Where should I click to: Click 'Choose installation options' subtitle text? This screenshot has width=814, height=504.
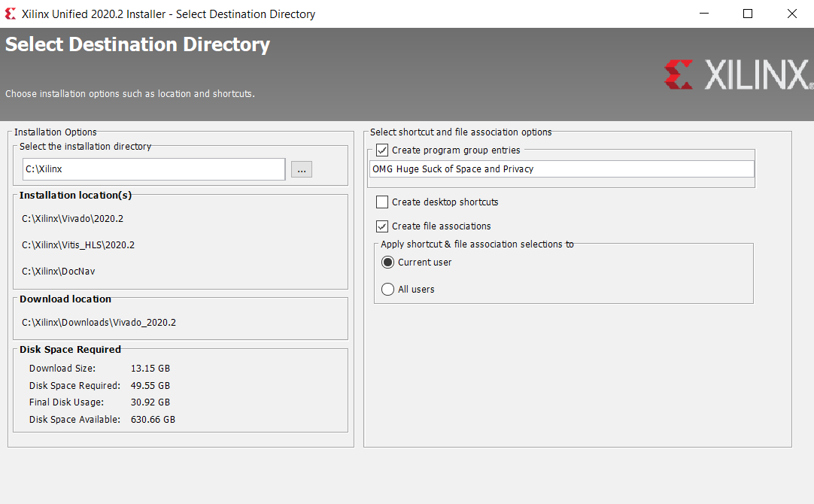click(x=130, y=94)
